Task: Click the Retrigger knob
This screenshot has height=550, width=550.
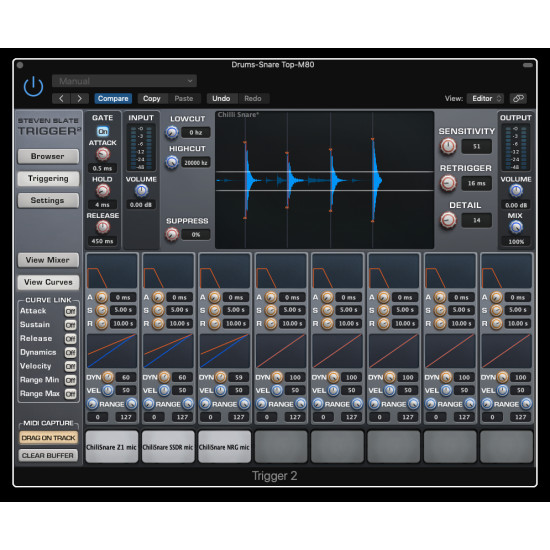Action: coord(448,183)
